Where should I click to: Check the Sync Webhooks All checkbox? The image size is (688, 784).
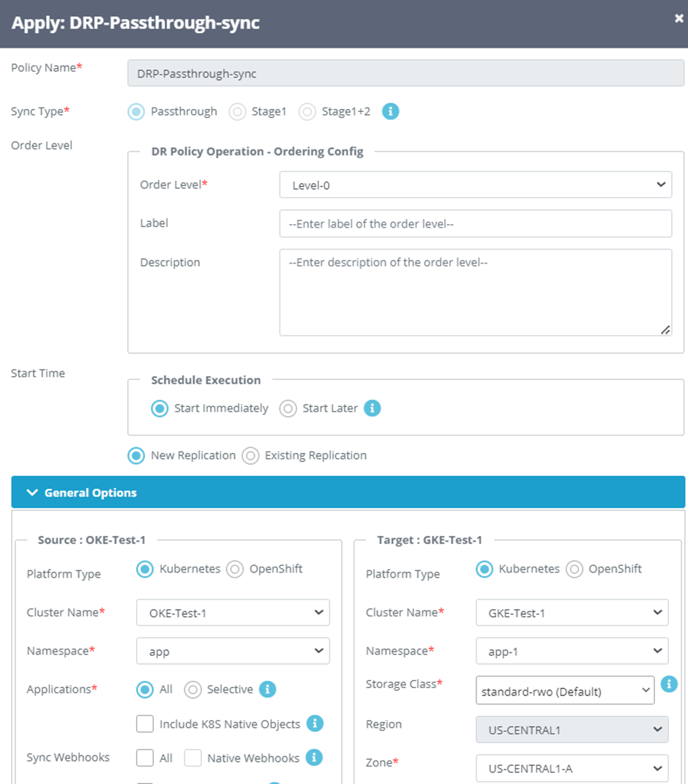click(x=145, y=758)
